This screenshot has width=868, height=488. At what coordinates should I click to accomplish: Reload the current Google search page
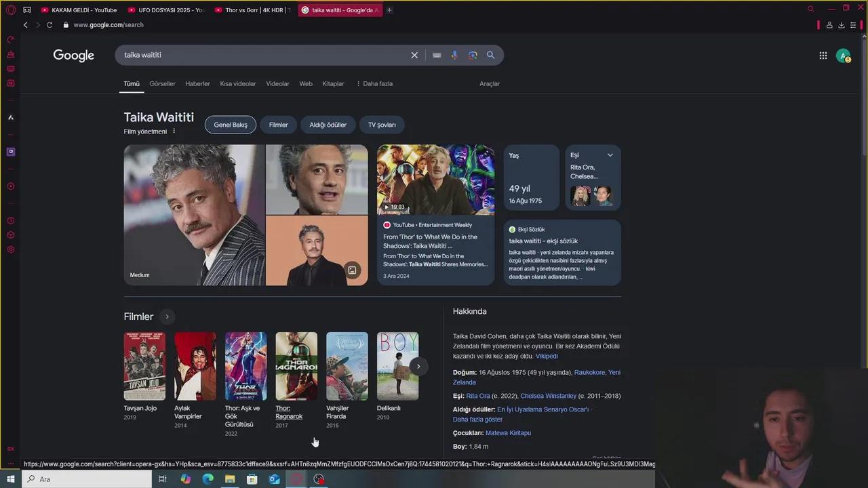pyautogui.click(x=50, y=25)
